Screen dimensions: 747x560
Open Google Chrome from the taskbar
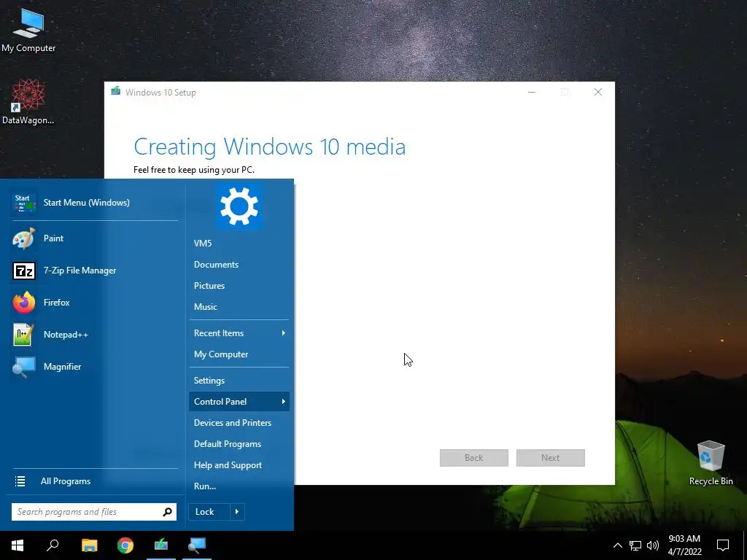pos(125,545)
